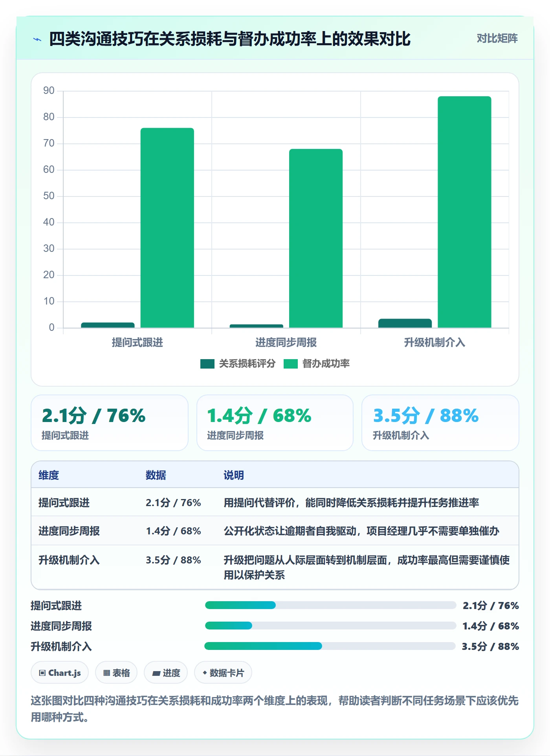
Task: Click the Chart.js tag chip
Action: 60,673
